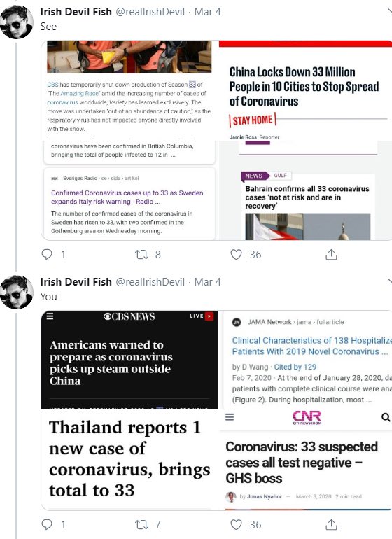Open Mar 4 timestamp of "You" tweet
Image resolution: width=392 pixels, height=539 pixels.
208,282
